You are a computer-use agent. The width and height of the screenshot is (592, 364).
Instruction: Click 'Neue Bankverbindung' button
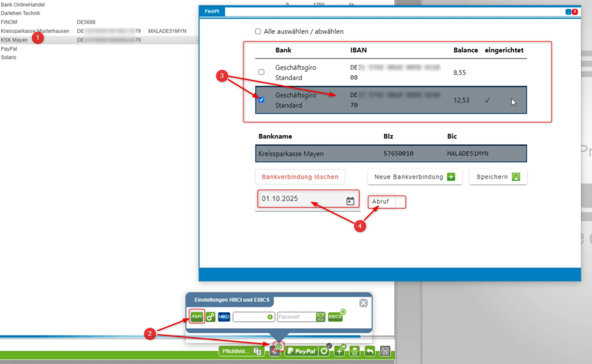coord(414,177)
